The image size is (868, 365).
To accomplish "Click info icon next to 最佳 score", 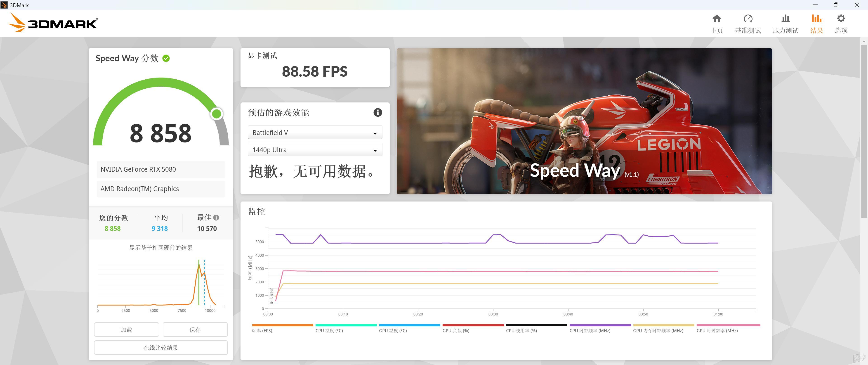I will click(x=216, y=218).
